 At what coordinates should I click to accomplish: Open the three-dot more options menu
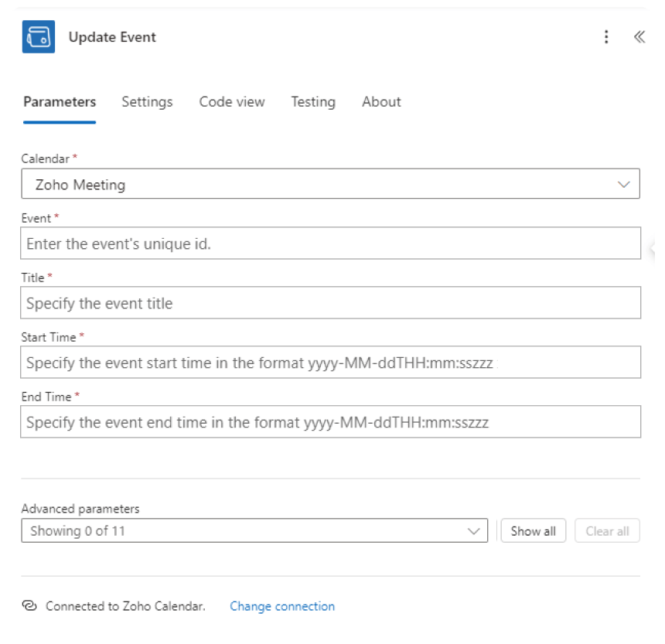(x=606, y=37)
